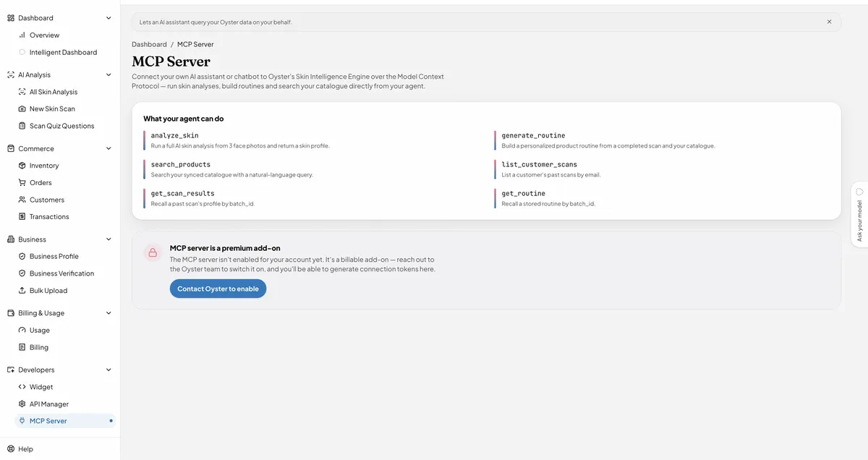868x460 pixels.
Task: Click the Business Profile shield icon
Action: [x=22, y=256]
